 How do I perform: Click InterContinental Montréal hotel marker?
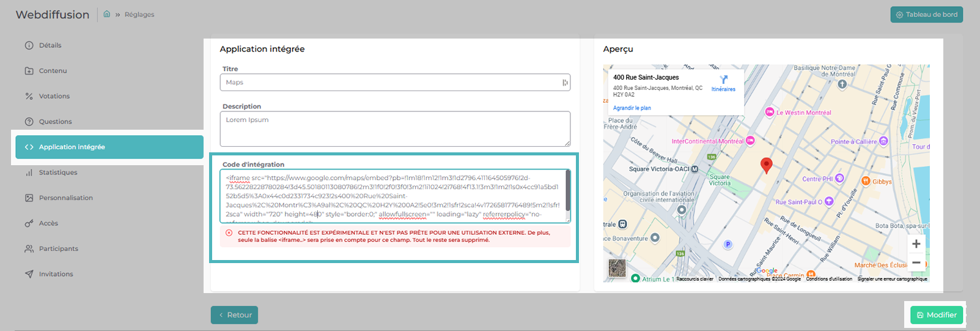click(750, 141)
